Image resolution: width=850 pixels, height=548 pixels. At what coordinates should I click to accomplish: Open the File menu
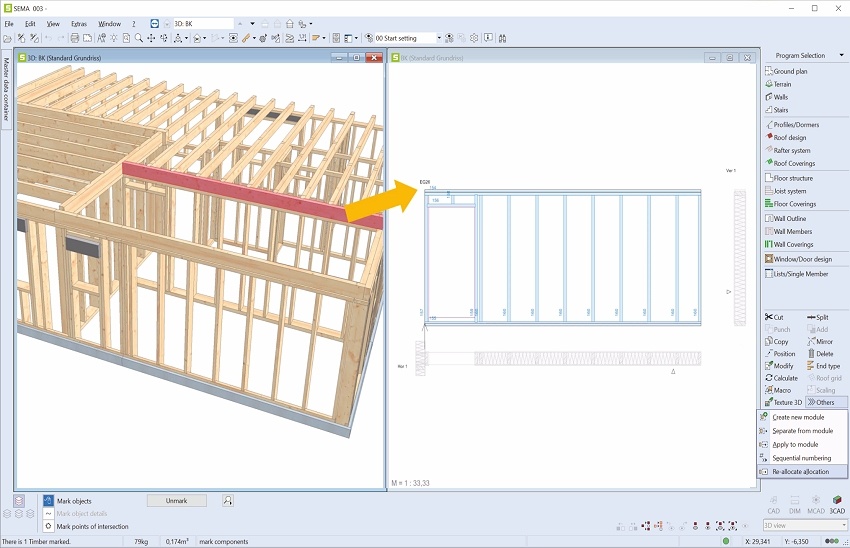click(9, 24)
